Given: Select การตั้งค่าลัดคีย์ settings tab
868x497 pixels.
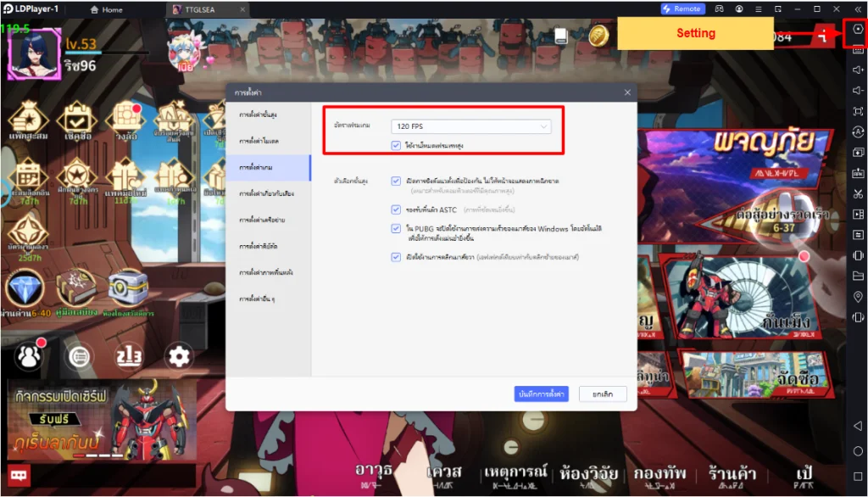Looking at the screenshot, I should [269, 246].
